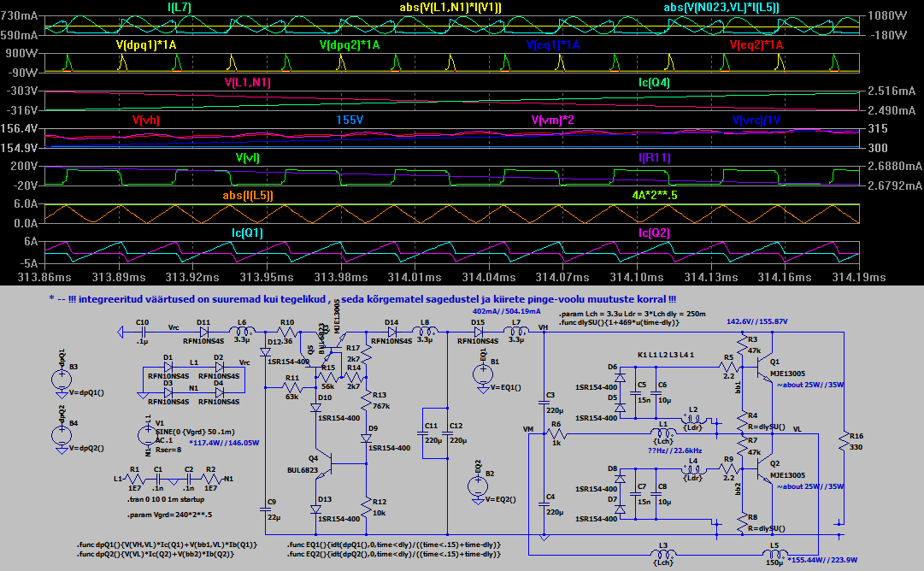Click the I(R11) trace label
The image size is (924, 571).
[x=654, y=158]
